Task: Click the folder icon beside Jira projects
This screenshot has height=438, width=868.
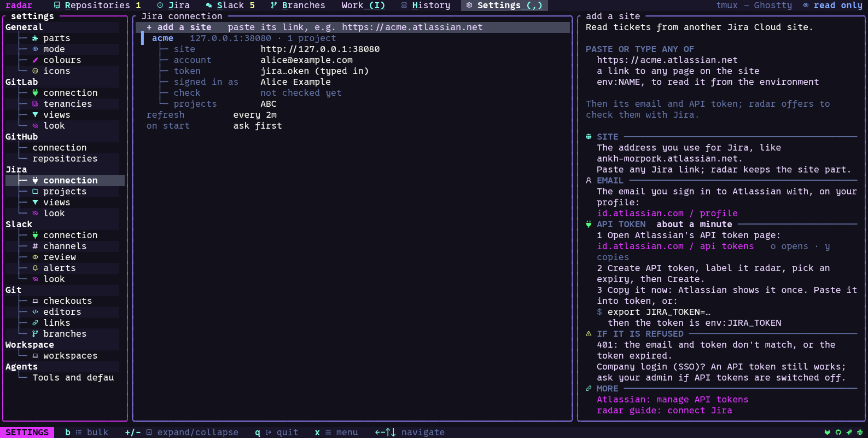Action: [x=35, y=192]
